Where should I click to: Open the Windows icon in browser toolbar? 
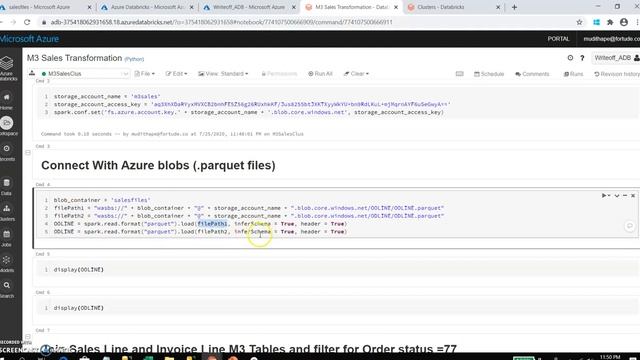click(x=596, y=22)
